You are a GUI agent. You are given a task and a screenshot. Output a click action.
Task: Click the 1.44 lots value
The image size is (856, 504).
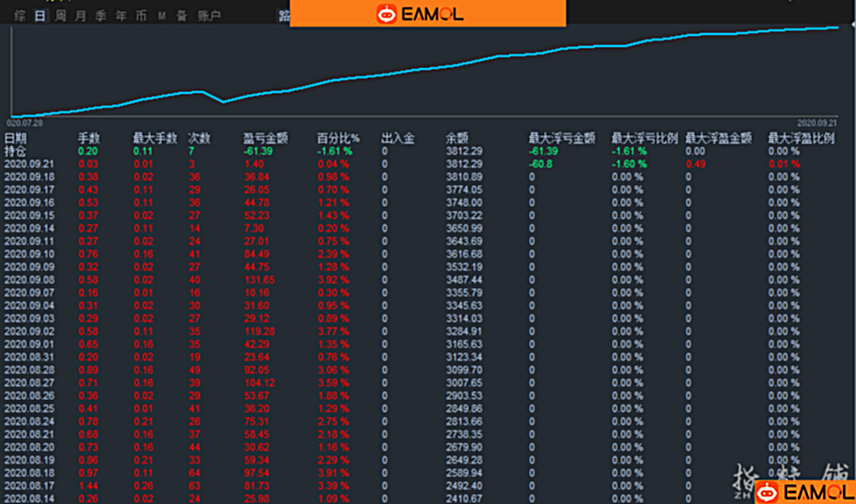pyautogui.click(x=87, y=486)
